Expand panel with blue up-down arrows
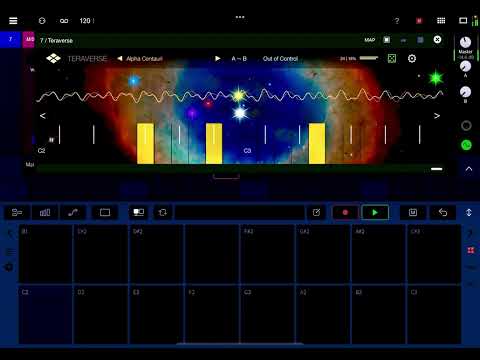 pos(469,212)
